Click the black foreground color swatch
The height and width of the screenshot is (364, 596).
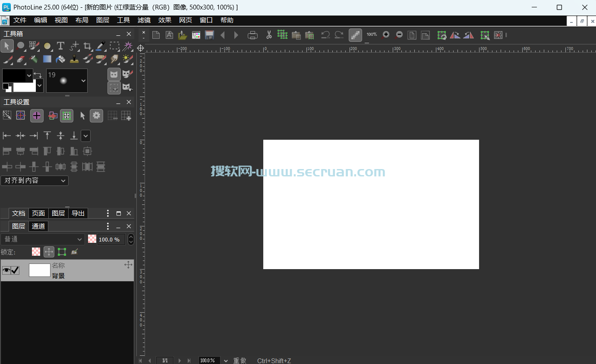click(14, 75)
